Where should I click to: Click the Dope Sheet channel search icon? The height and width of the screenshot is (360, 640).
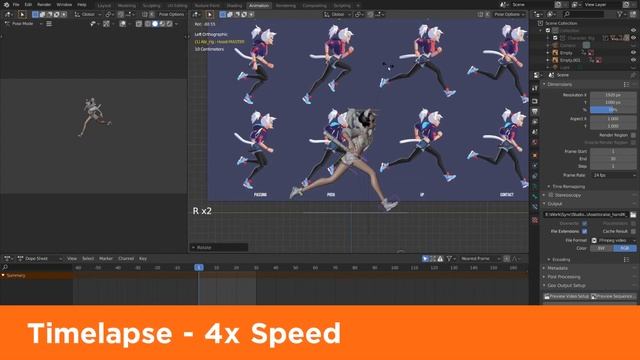pos(5,267)
